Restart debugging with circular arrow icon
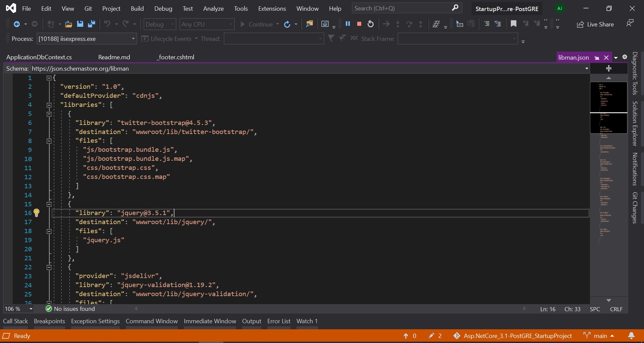This screenshot has width=644, height=343. tap(371, 24)
